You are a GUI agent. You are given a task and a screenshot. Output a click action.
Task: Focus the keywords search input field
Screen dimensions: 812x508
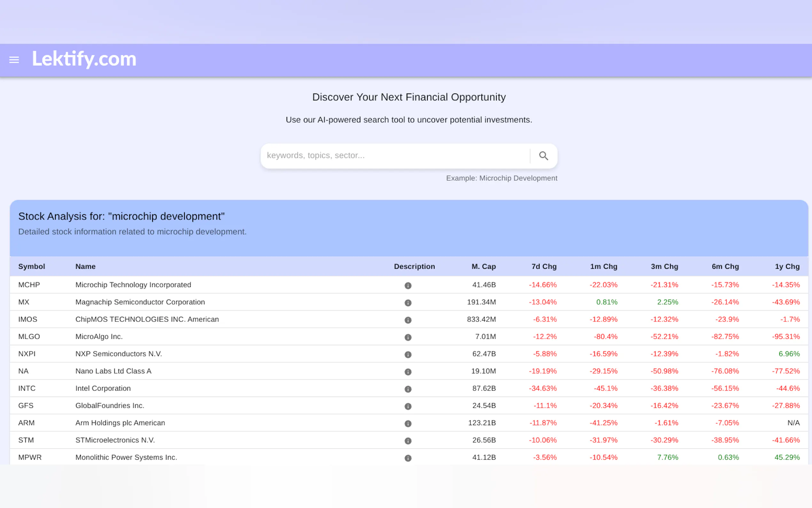tap(394, 155)
